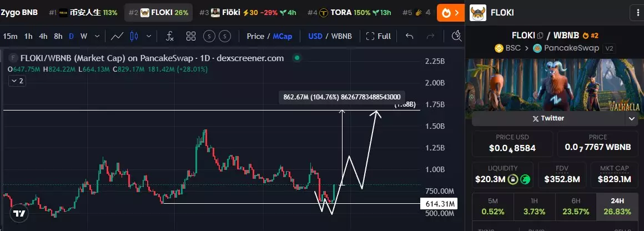Open the #4 TORA trending token
This screenshot has height=231, width=644.
(351, 12)
